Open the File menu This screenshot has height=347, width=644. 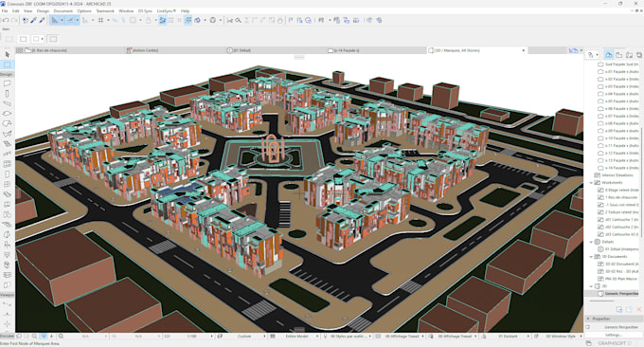point(5,11)
